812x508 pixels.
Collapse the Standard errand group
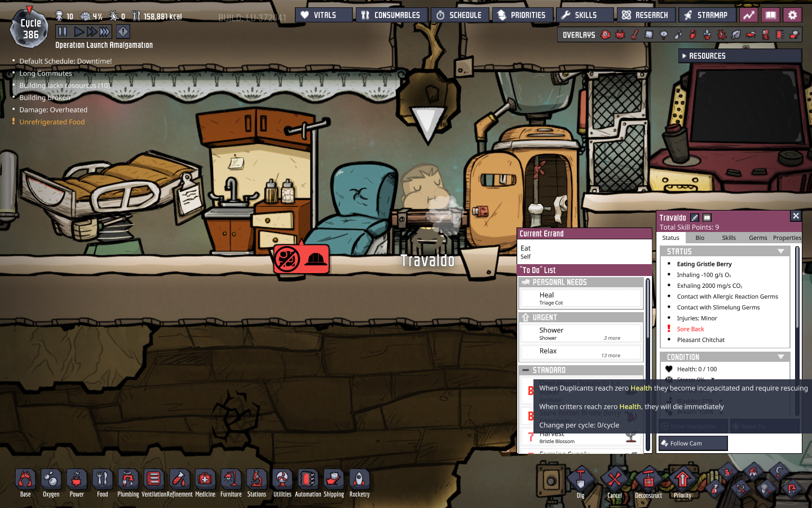click(581, 370)
